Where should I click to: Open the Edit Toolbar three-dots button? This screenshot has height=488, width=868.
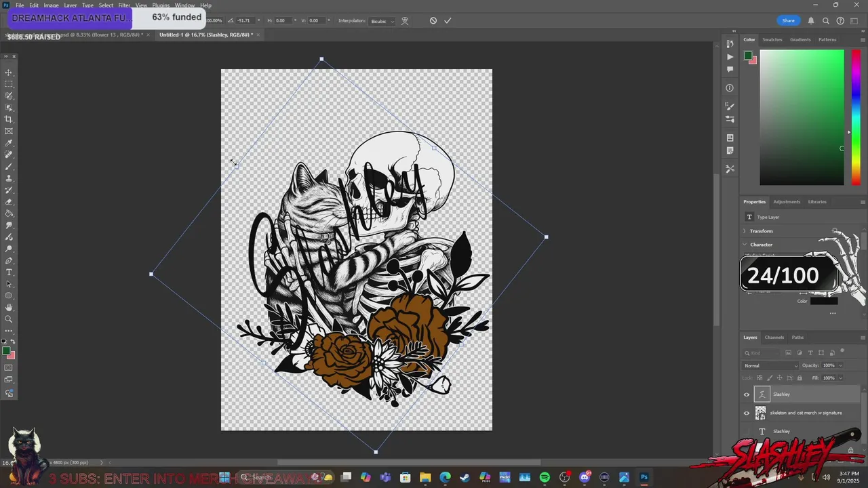click(9, 331)
